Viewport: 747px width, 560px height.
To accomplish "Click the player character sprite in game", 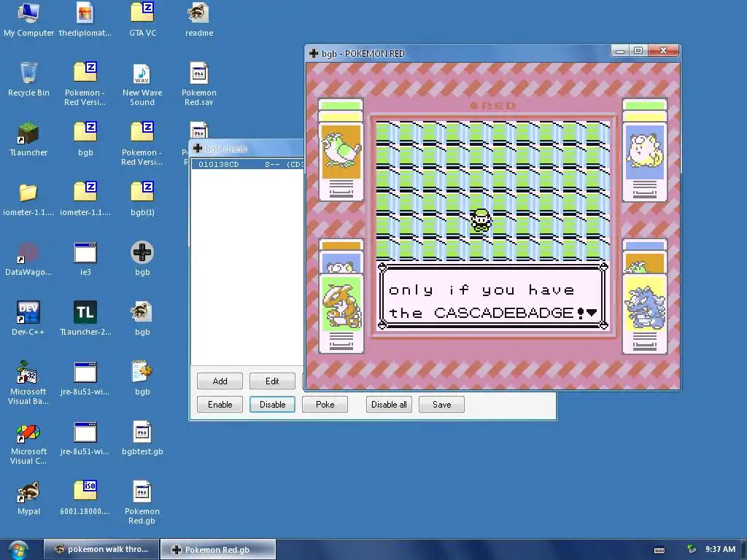I will coord(481,220).
